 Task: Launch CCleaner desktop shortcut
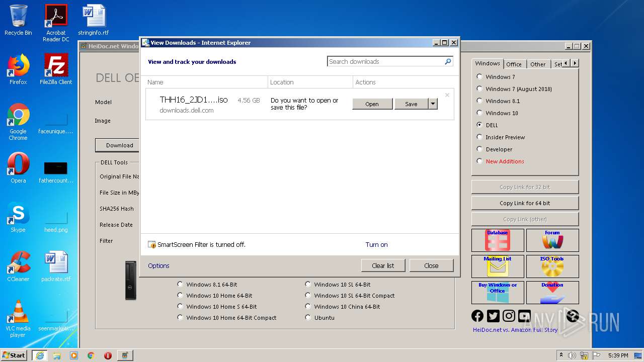coord(18,266)
